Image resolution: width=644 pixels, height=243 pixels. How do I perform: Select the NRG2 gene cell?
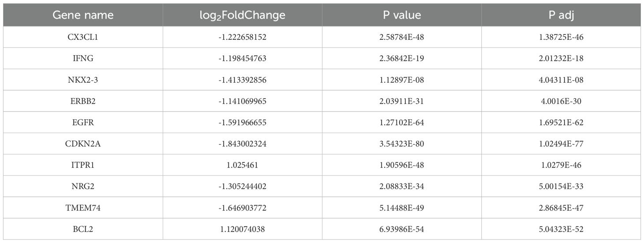(x=83, y=186)
